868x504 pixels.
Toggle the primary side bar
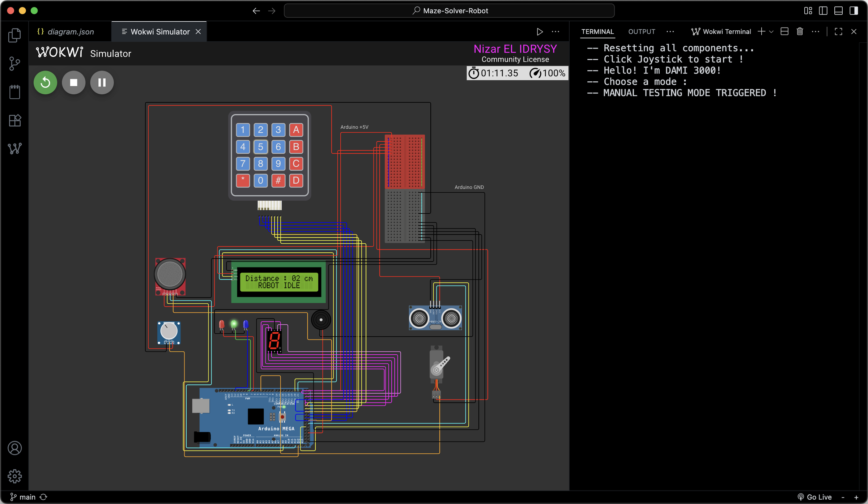click(823, 11)
